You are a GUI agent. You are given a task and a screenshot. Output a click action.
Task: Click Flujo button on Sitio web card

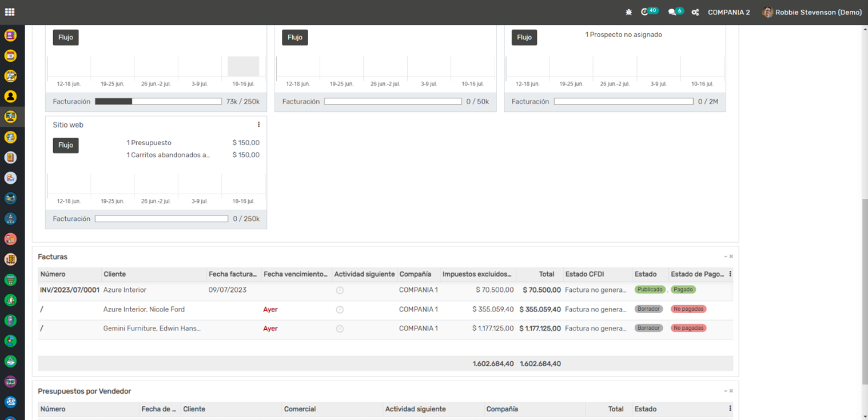66,145
